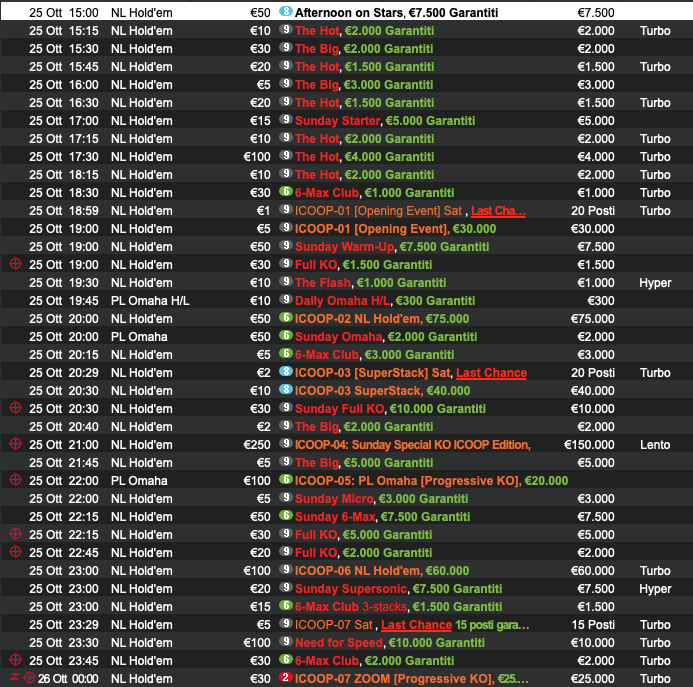Image resolution: width=693 pixels, height=687 pixels.
Task: Click the knockout target icon on ICOOP-04 row
Action: tap(15, 444)
